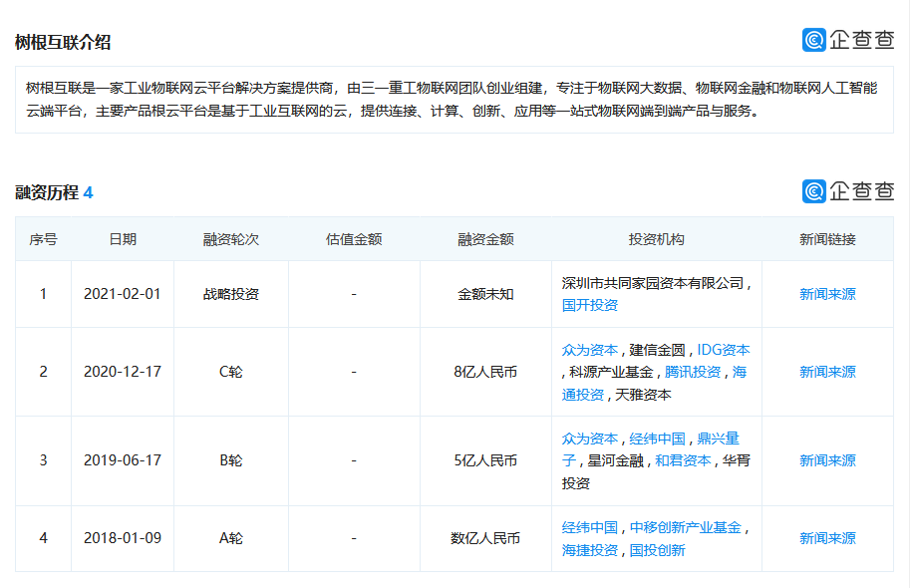Open 新闻来源 link for B轮 row
910x588 pixels.
[827, 460]
